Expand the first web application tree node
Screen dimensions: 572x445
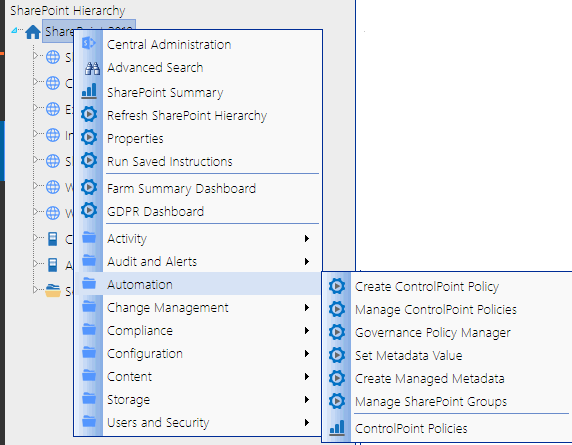35,55
